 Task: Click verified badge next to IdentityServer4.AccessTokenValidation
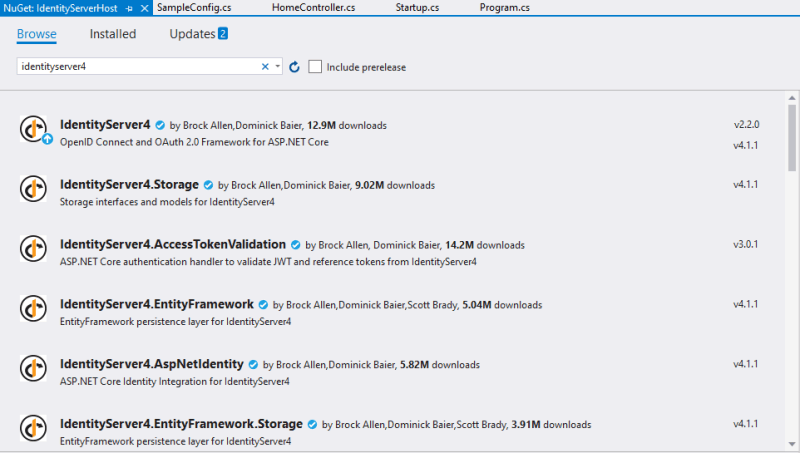tap(295, 245)
